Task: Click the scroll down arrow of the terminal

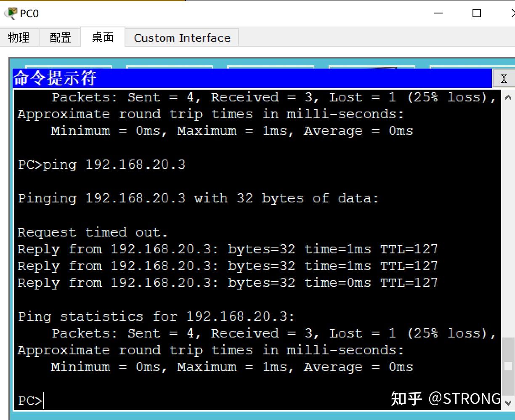Action: [x=508, y=402]
